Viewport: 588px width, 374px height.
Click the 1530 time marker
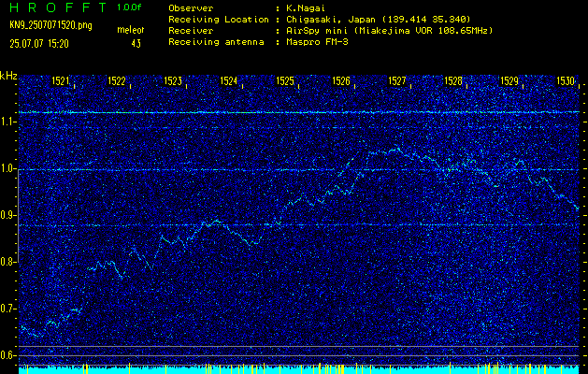[566, 81]
